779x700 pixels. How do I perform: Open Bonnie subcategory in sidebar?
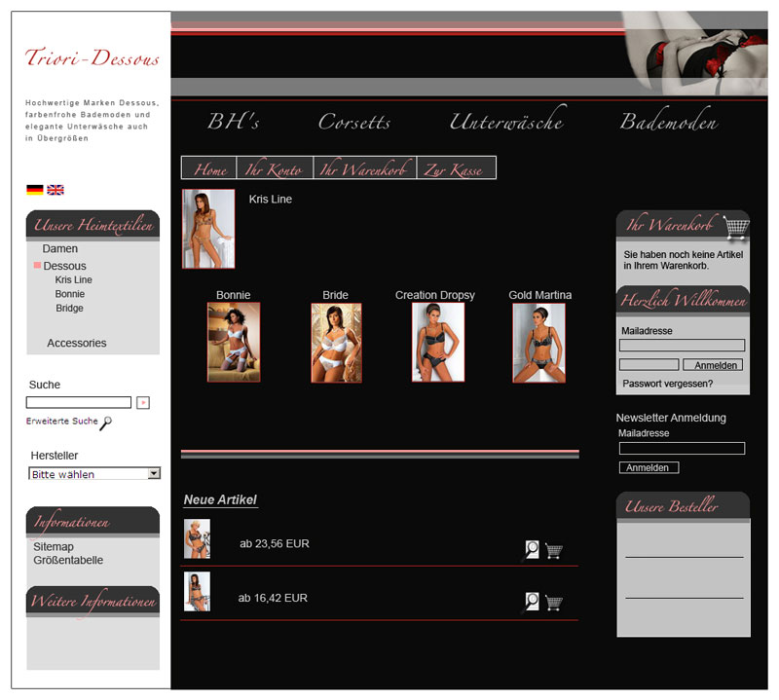pyautogui.click(x=69, y=294)
